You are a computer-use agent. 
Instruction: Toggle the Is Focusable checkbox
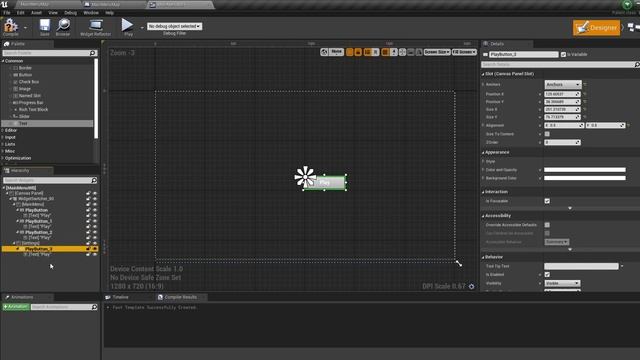coord(547,201)
